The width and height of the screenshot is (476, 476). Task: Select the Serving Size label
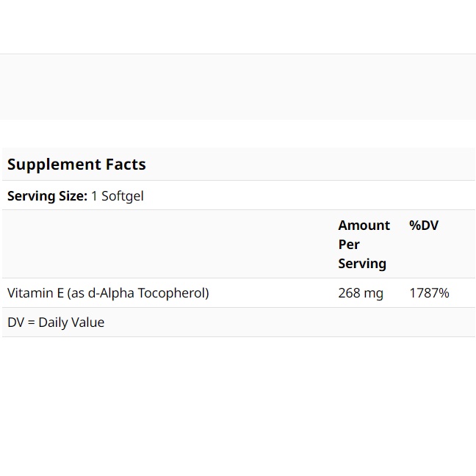pyautogui.click(x=47, y=196)
